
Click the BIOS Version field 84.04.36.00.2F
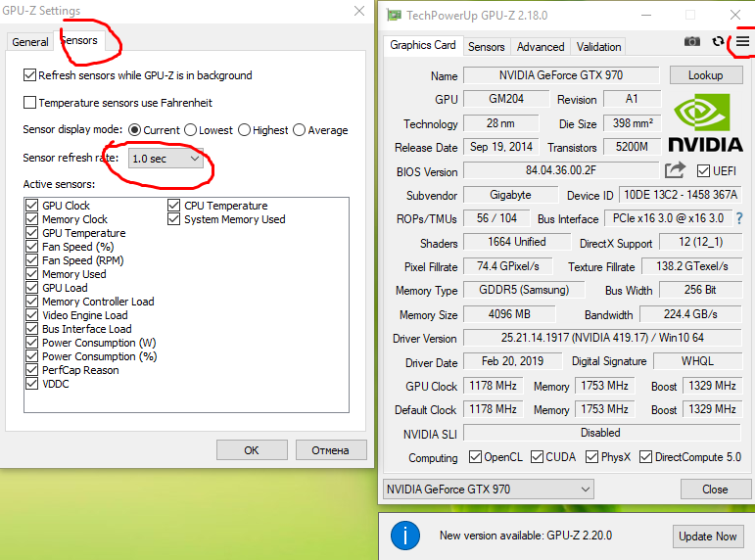tap(561, 170)
